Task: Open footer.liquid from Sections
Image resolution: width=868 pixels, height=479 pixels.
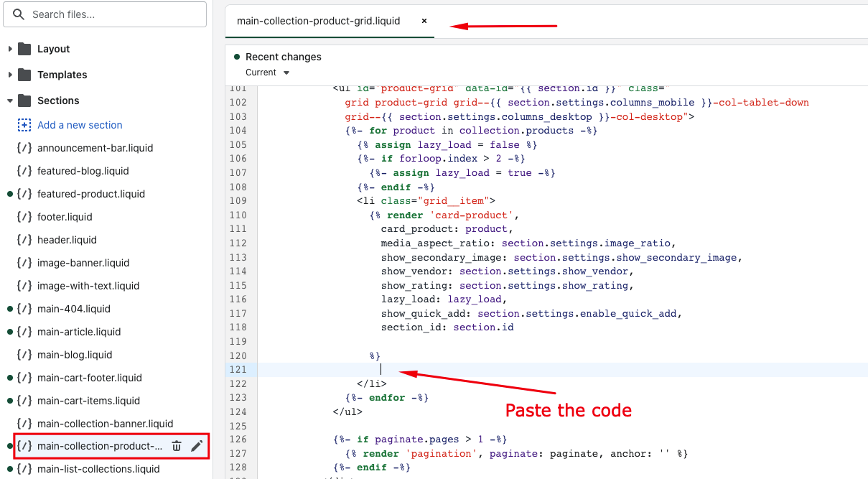Action: 65,217
